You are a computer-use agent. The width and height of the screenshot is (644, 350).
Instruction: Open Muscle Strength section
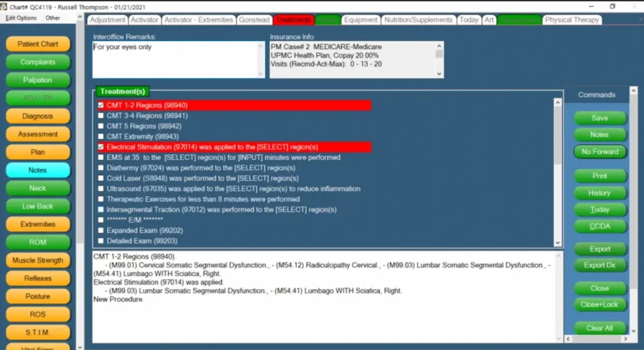[x=38, y=261]
